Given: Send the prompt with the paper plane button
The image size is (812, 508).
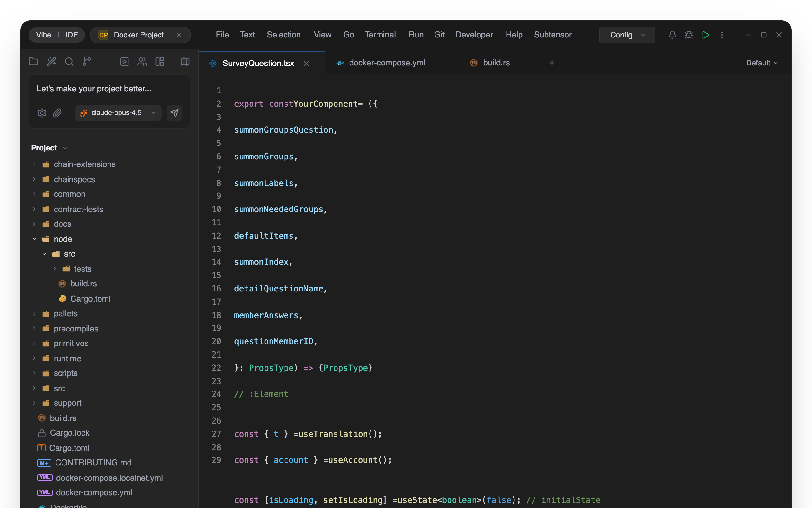Looking at the screenshot, I should 174,113.
